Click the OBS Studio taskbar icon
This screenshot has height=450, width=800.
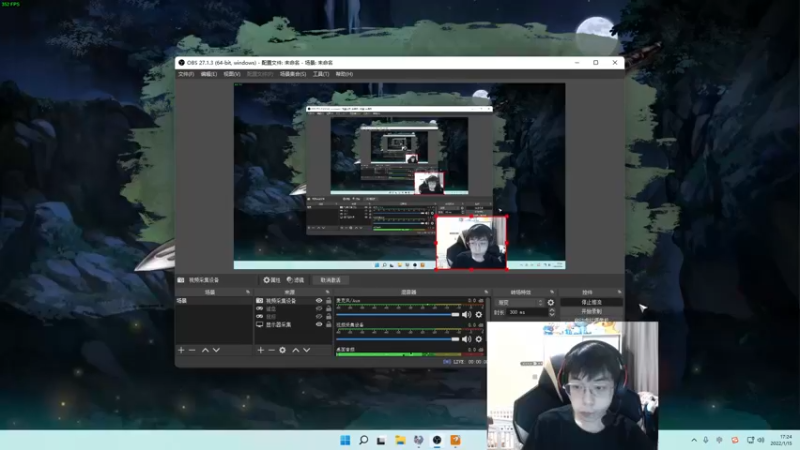[x=437, y=440]
